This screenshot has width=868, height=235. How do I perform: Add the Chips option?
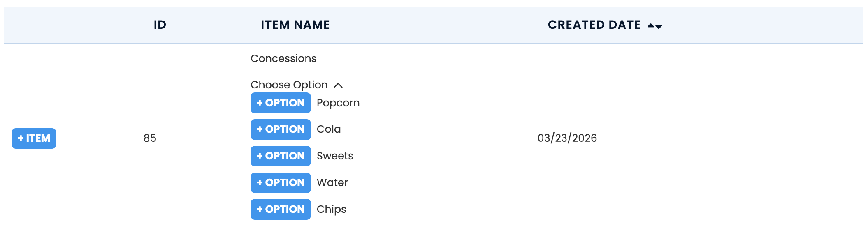coord(281,210)
